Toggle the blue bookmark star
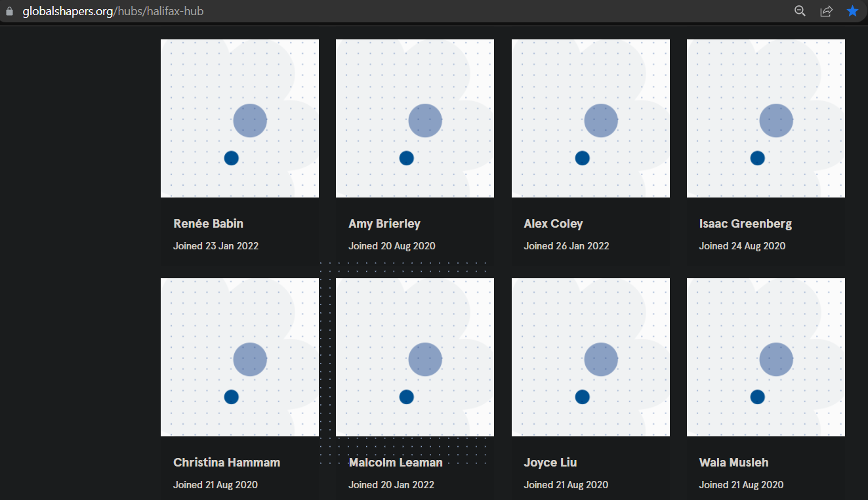This screenshot has height=500, width=868. pyautogui.click(x=852, y=10)
